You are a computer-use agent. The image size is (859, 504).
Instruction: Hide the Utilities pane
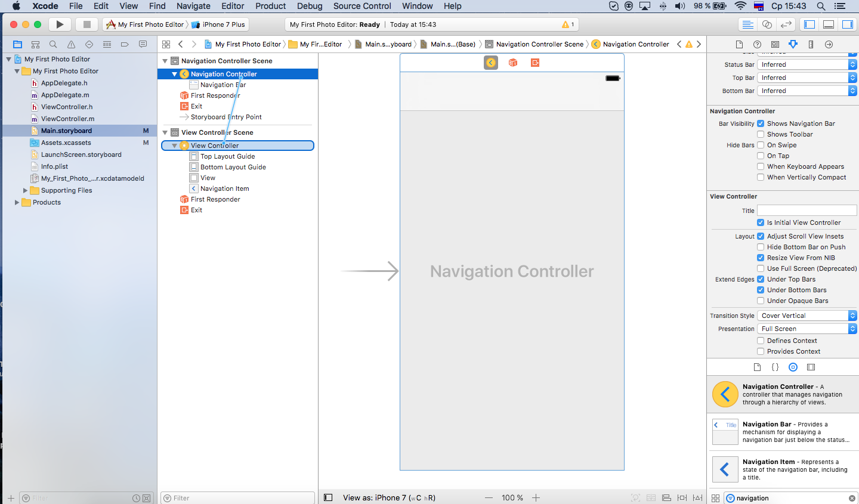click(847, 24)
